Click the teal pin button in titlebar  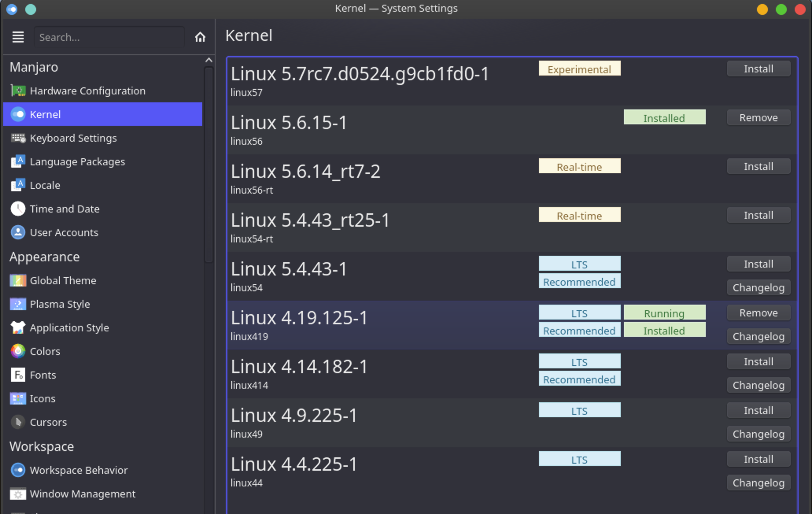coord(31,9)
